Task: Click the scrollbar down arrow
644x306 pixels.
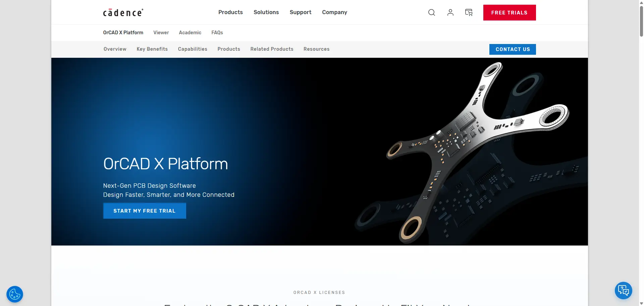Action: [x=641, y=303]
